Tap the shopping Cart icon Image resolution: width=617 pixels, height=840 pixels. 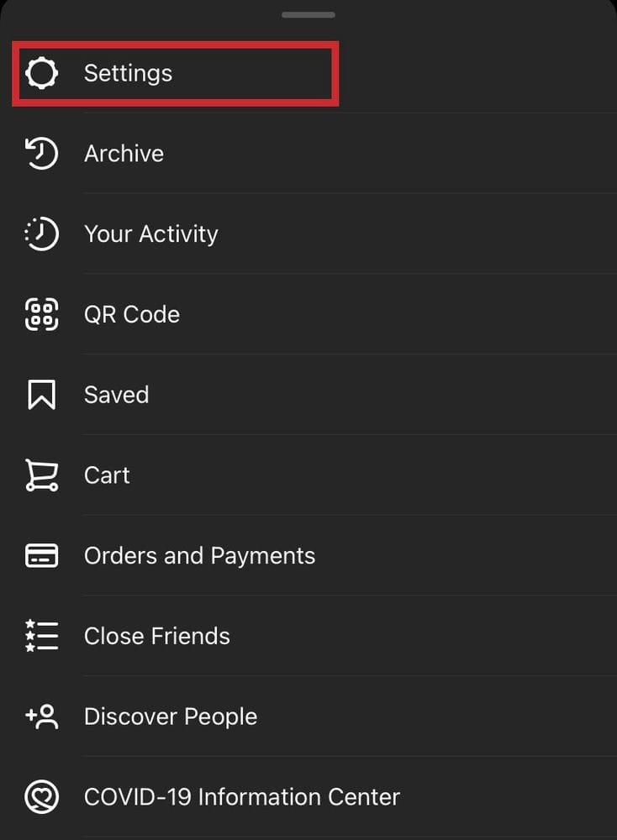tap(41, 475)
